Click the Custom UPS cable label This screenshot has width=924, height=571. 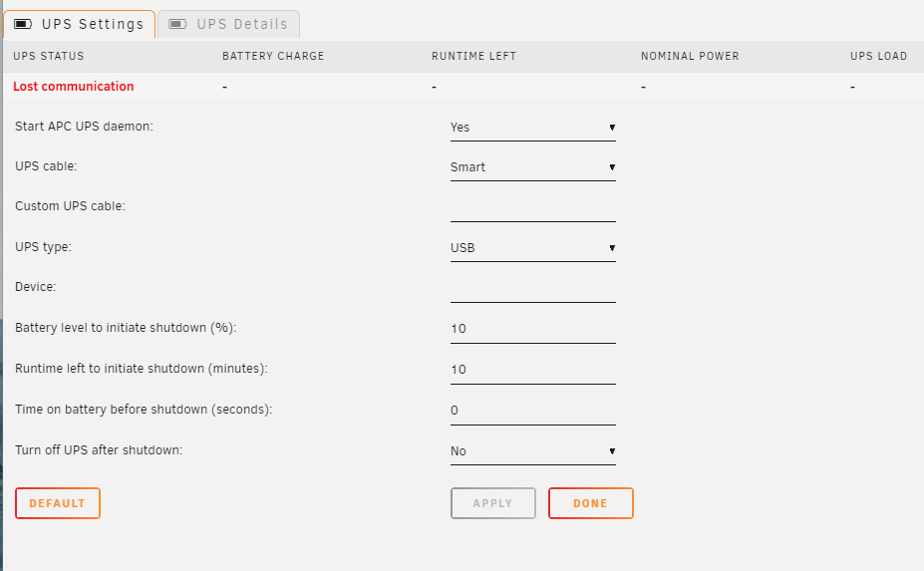pos(70,206)
